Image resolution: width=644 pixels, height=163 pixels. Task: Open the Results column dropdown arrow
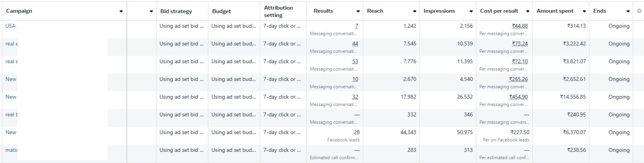click(358, 11)
